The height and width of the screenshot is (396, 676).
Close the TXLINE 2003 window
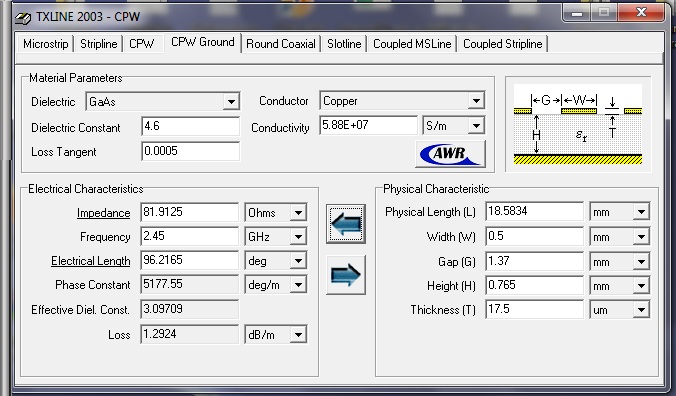point(641,12)
